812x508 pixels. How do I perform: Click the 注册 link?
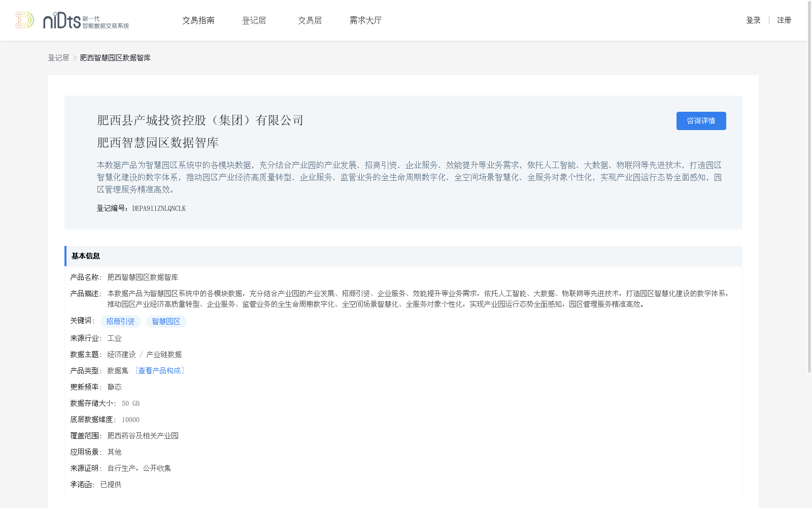784,20
